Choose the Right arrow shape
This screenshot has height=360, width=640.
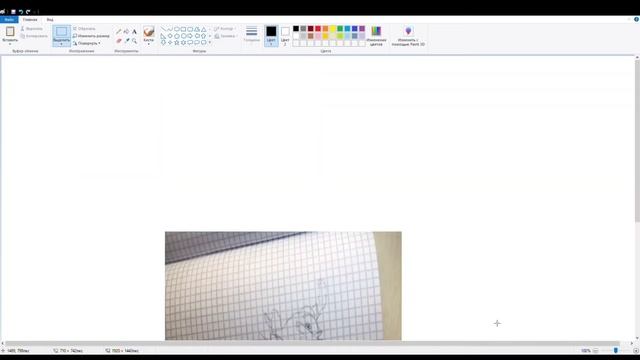click(190, 36)
